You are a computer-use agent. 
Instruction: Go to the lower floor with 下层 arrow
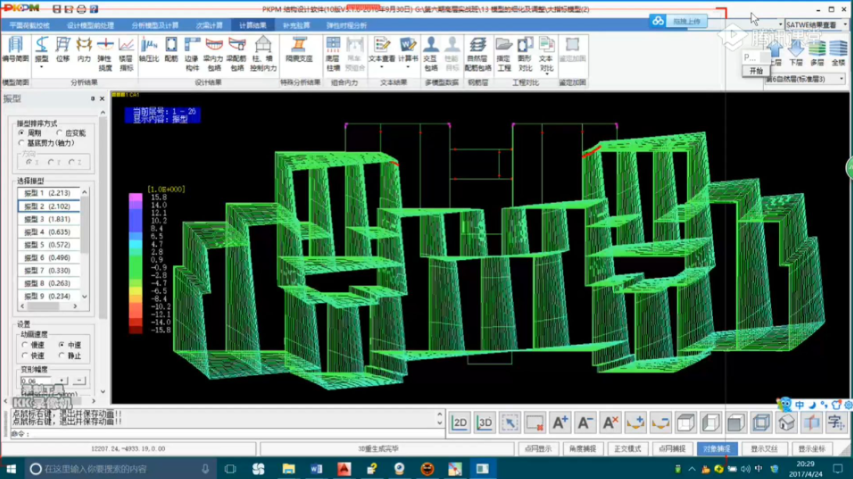click(x=796, y=53)
